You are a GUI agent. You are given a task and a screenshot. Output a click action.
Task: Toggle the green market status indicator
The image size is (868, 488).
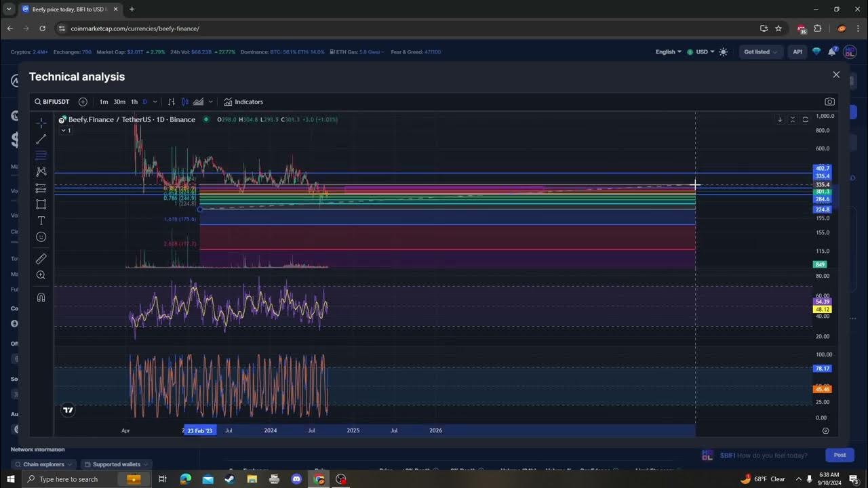[206, 119]
